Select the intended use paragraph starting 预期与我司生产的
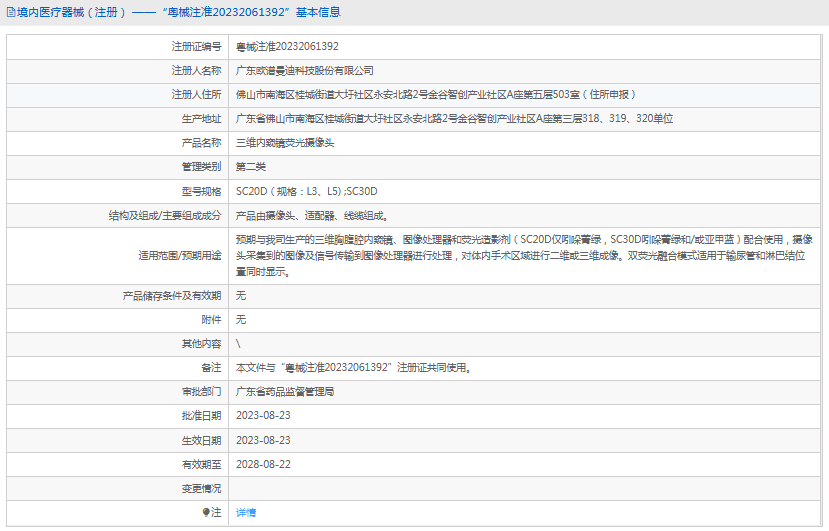The width and height of the screenshot is (829, 531). [x=524, y=255]
